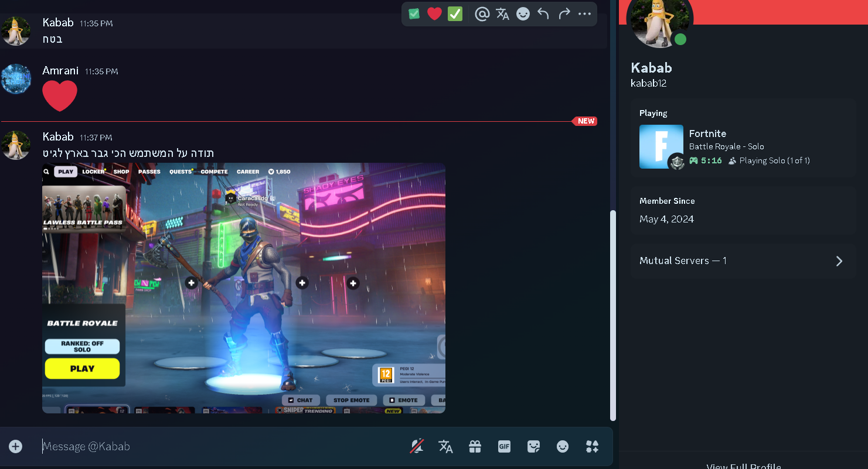The image size is (868, 469).
Task: Click Kabab username on 11:37 PM message
Action: pos(58,136)
